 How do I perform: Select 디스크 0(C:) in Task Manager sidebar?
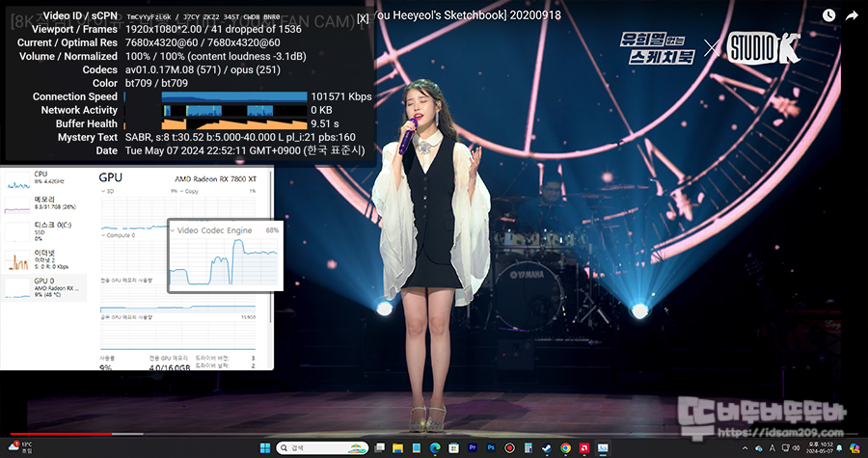(44, 231)
